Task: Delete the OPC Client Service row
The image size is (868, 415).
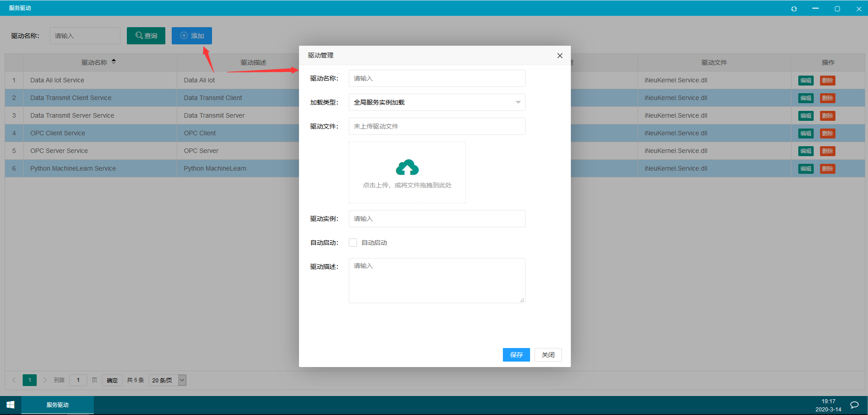Action: pyautogui.click(x=827, y=134)
